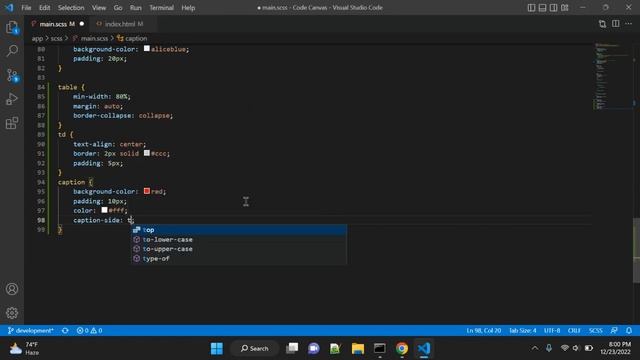Open File Explorer from the taskbar

[358, 348]
